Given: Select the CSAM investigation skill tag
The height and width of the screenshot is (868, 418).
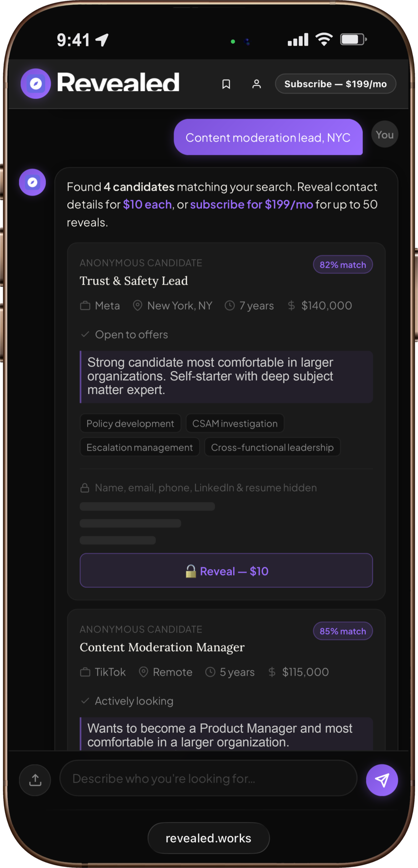Looking at the screenshot, I should point(235,423).
